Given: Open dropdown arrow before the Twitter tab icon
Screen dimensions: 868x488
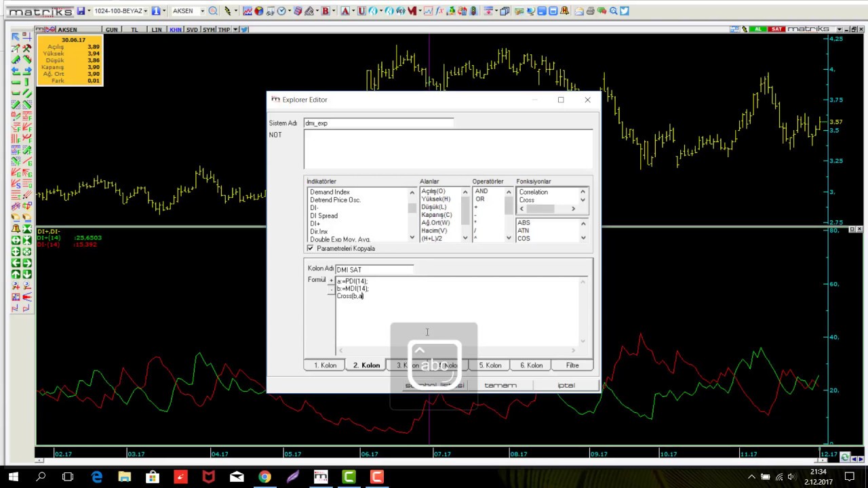Looking at the screenshot, I should coord(236,30).
